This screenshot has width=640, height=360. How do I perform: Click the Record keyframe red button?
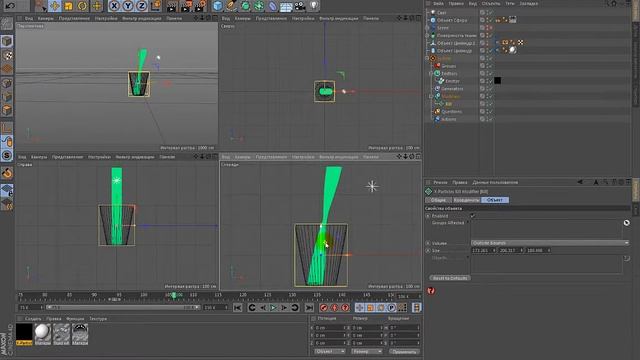coord(324,308)
